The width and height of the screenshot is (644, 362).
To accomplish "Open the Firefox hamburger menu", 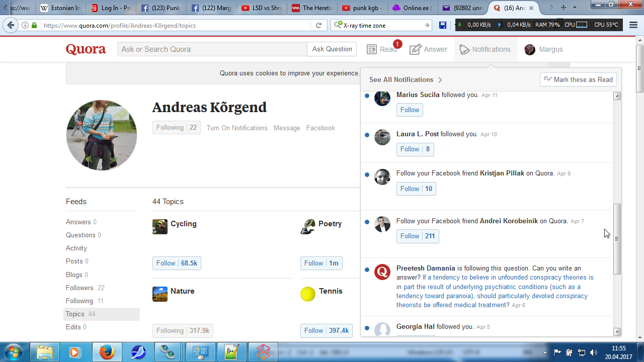I will point(632,25).
